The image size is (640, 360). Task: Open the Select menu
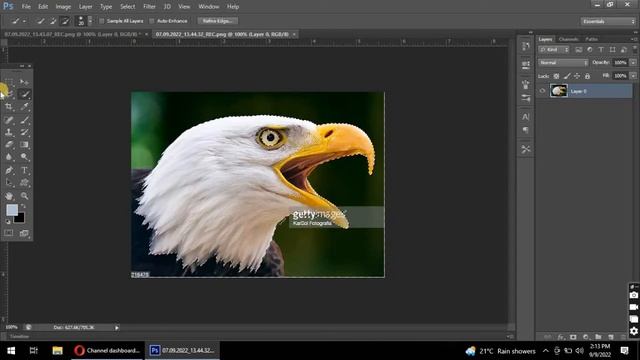[x=127, y=7]
